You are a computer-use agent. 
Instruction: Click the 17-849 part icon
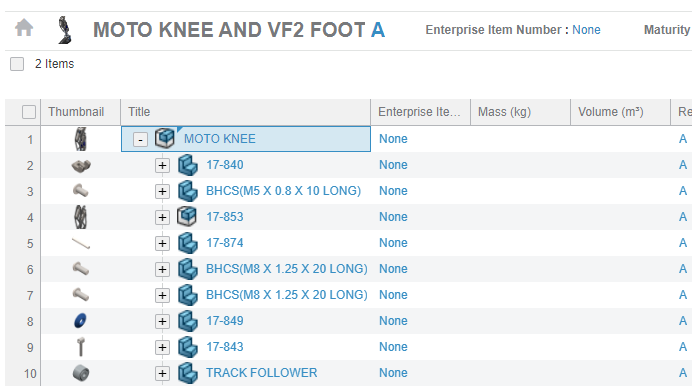[188, 321]
